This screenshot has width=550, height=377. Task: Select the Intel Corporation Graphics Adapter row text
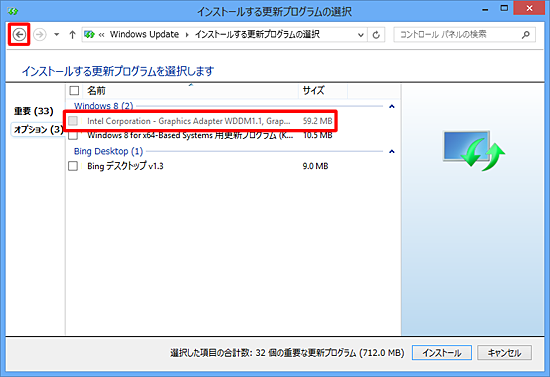point(189,121)
